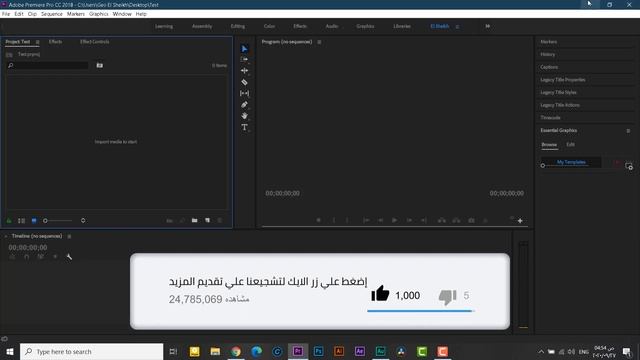This screenshot has width=640, height=360.
Task: Switch to the Effect Controls tab
Action: [x=95, y=42]
